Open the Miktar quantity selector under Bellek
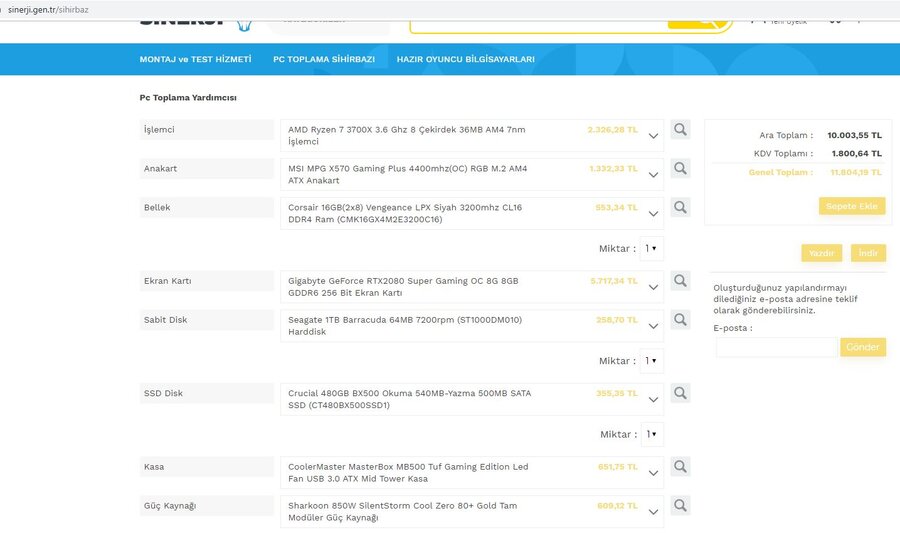The height and width of the screenshot is (533, 900). click(x=651, y=248)
